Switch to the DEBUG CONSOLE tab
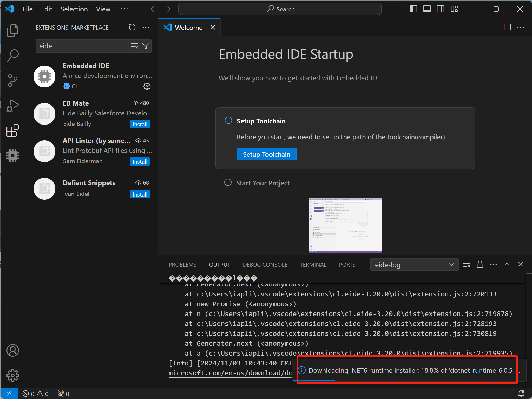Viewport: 532px width, 399px height. tap(265, 265)
